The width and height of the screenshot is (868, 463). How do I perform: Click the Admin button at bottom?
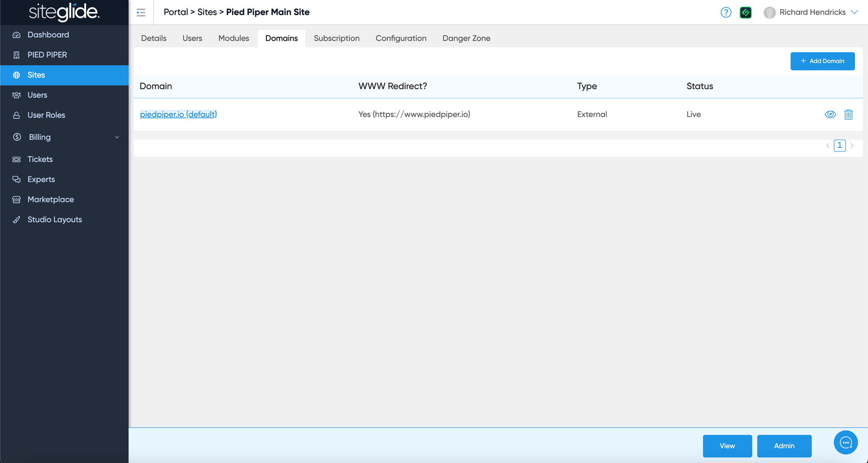tap(784, 446)
